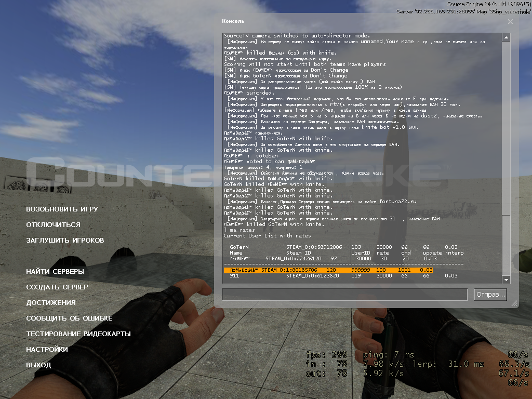Click the console resize grip corner
The width and height of the screenshot is (532, 399).
pos(514,303)
